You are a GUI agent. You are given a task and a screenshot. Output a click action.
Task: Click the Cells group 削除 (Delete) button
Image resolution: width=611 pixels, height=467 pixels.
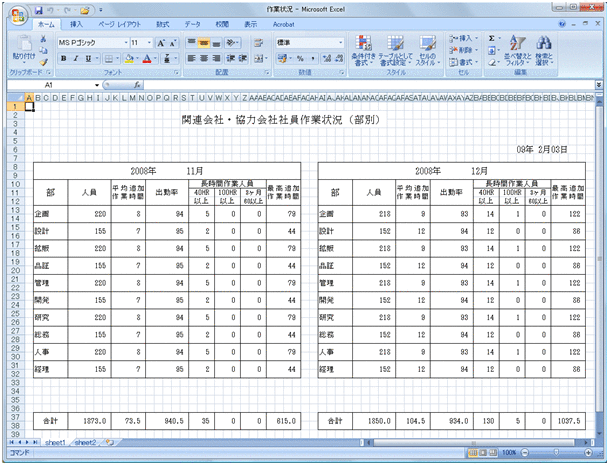tap(463, 50)
